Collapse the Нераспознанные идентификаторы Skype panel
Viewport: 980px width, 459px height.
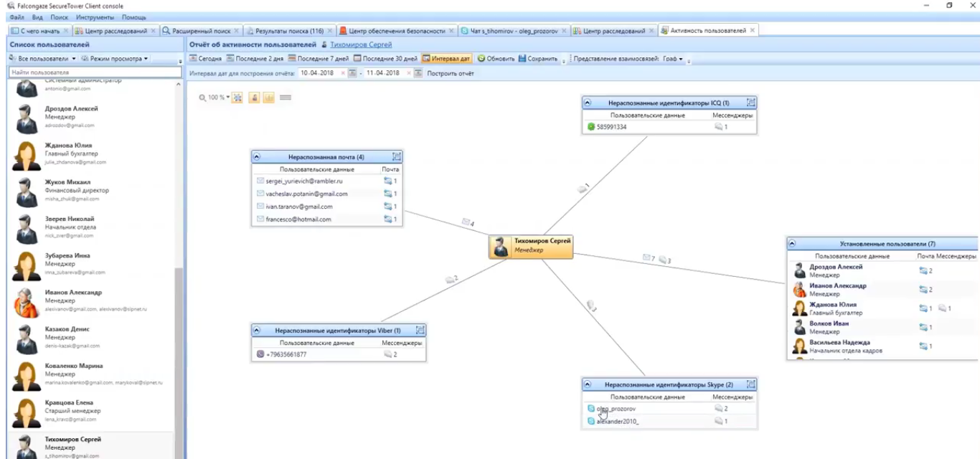coord(588,384)
